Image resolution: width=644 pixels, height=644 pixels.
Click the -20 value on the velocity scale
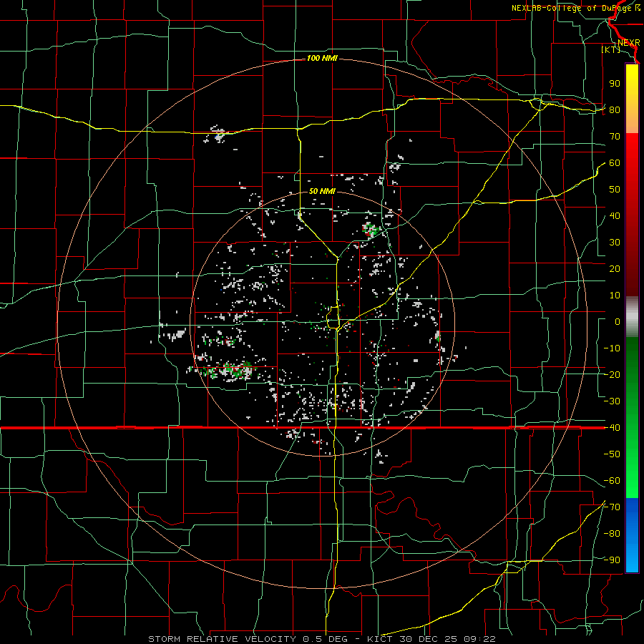612,374
